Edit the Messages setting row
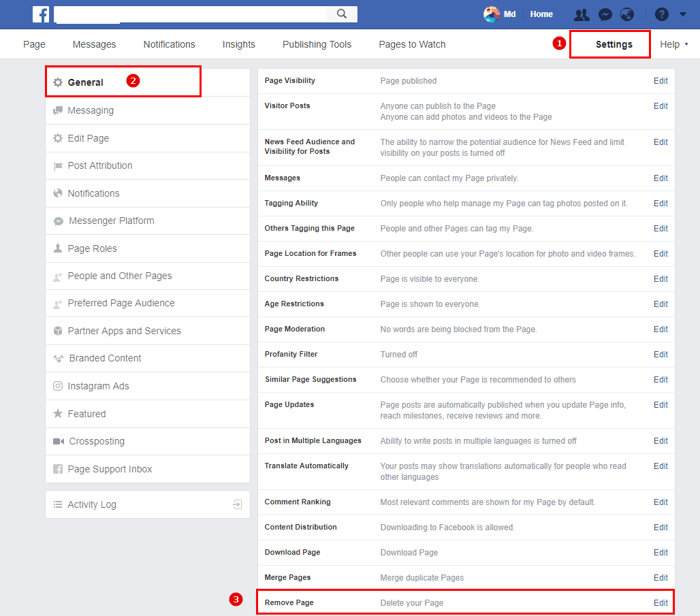The height and width of the screenshot is (616, 700). [x=661, y=178]
